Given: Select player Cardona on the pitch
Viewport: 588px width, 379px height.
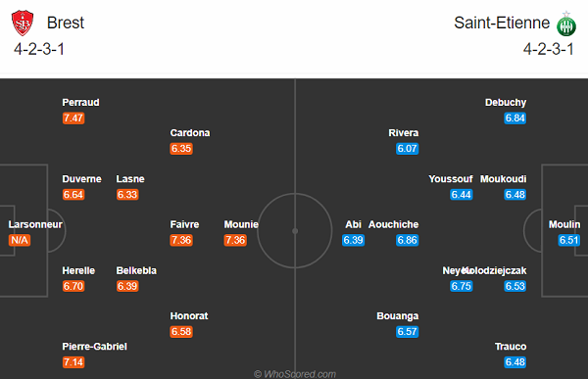Looking at the screenshot, I should point(190,133).
